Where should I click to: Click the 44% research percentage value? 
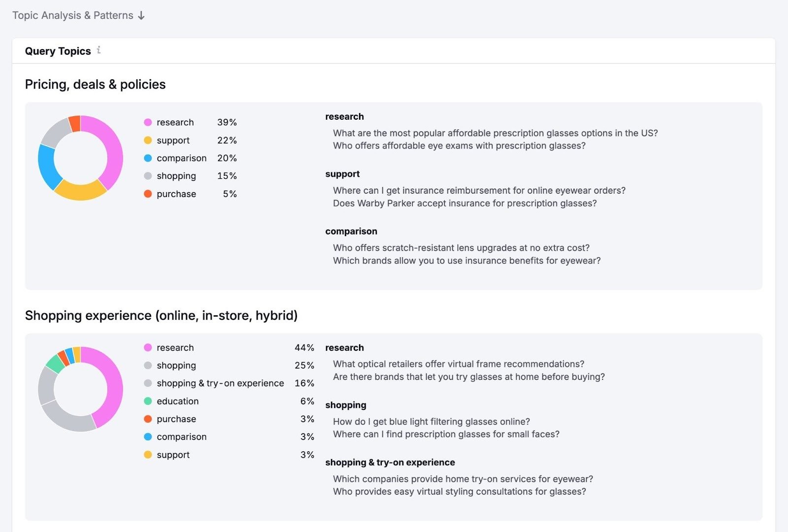click(x=304, y=347)
